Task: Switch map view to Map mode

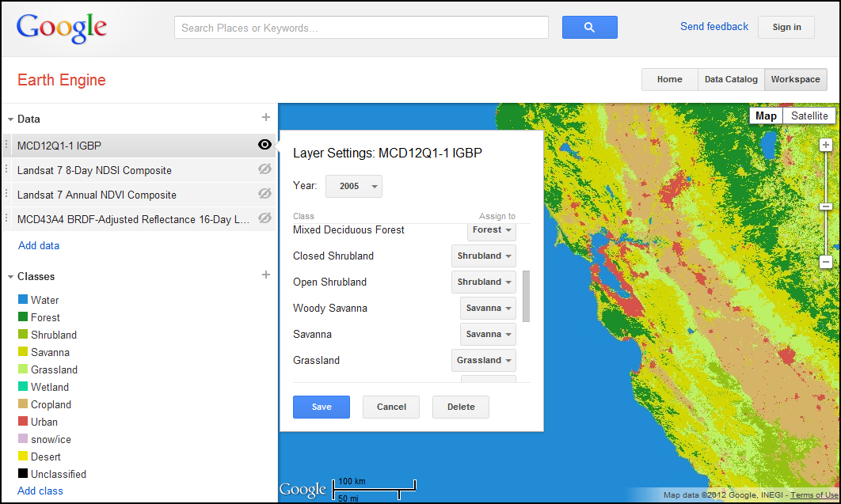Action: click(766, 116)
